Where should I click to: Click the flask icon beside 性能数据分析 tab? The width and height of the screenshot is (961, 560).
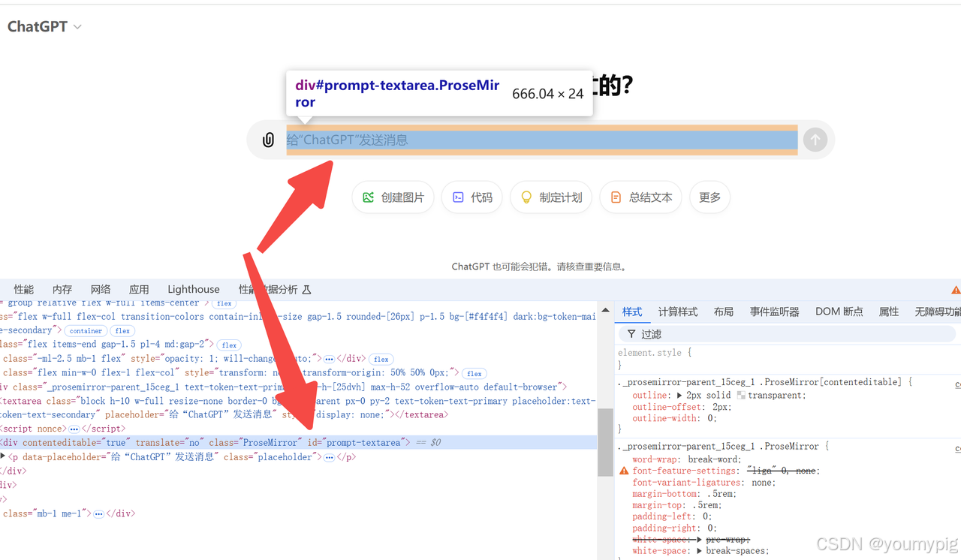click(x=306, y=290)
